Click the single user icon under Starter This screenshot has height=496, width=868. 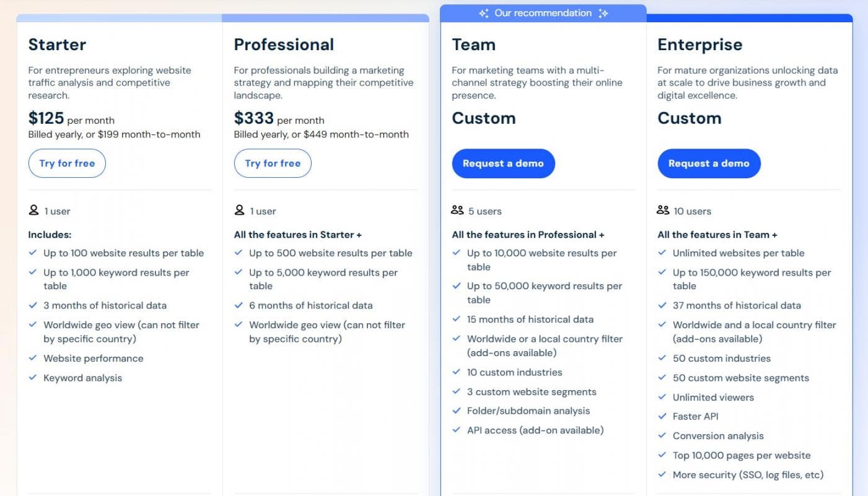coord(33,211)
